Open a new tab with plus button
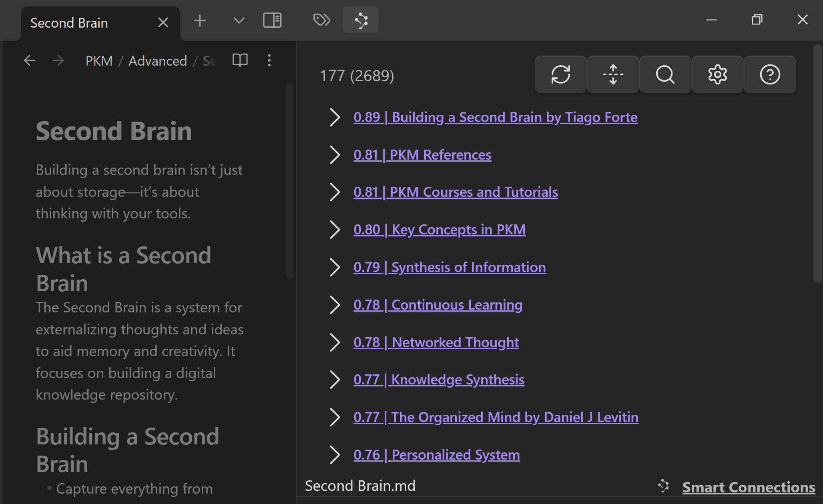 [199, 20]
